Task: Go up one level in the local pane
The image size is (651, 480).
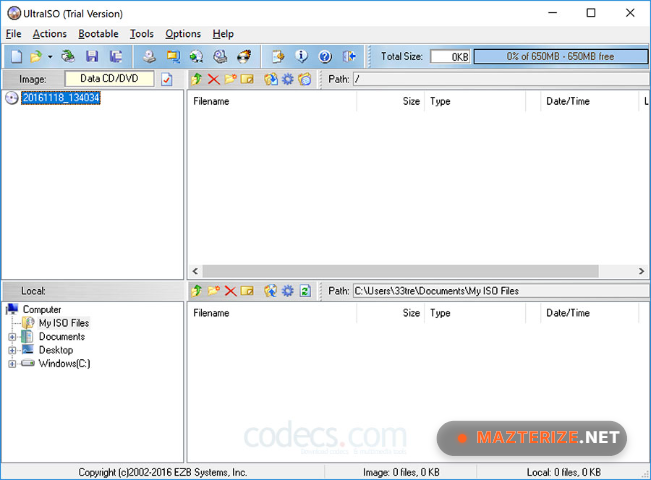Action: pos(197,291)
